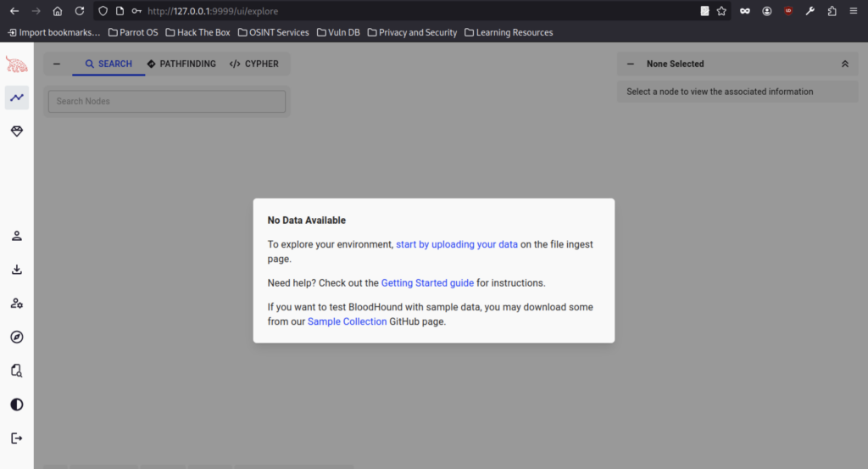
Task: Click the key permissions icon in address bar
Action: [x=136, y=11]
